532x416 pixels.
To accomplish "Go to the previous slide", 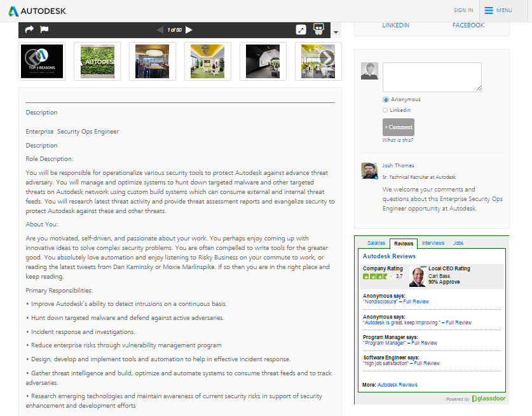I will pos(159,29).
